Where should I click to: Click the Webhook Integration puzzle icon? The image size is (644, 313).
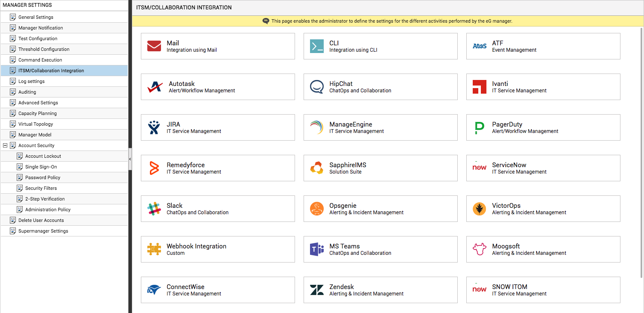[x=154, y=249]
